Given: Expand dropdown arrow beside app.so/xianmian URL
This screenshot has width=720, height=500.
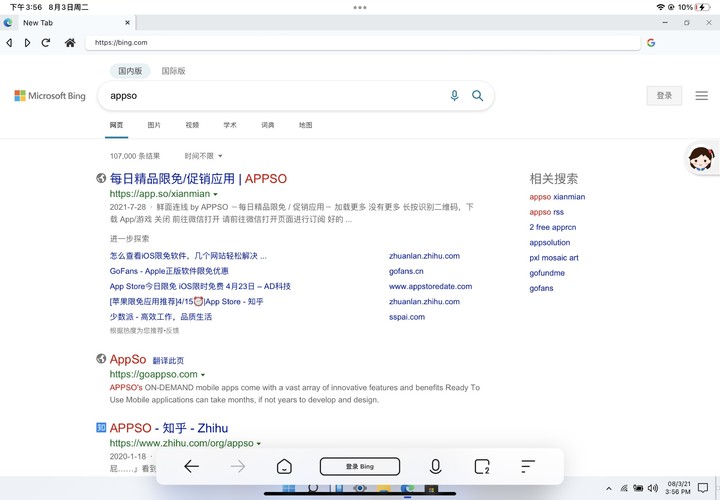Looking at the screenshot, I should tap(215, 194).
